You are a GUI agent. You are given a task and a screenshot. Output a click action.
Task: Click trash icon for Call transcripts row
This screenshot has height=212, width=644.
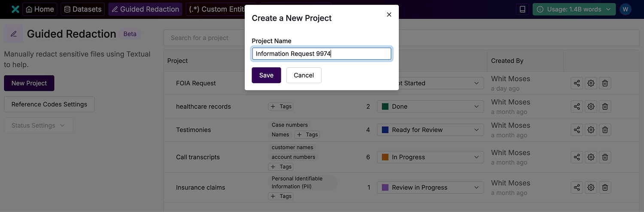[x=605, y=157]
